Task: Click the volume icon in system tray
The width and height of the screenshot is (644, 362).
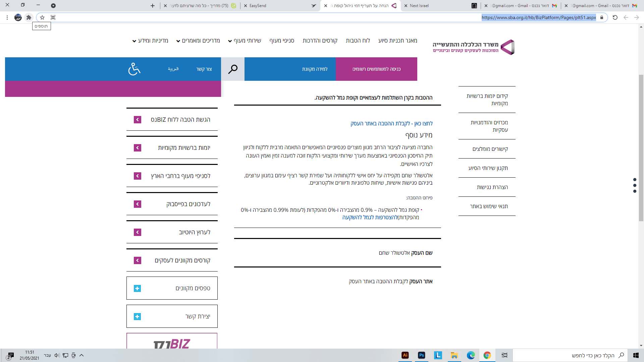Action: click(x=57, y=355)
